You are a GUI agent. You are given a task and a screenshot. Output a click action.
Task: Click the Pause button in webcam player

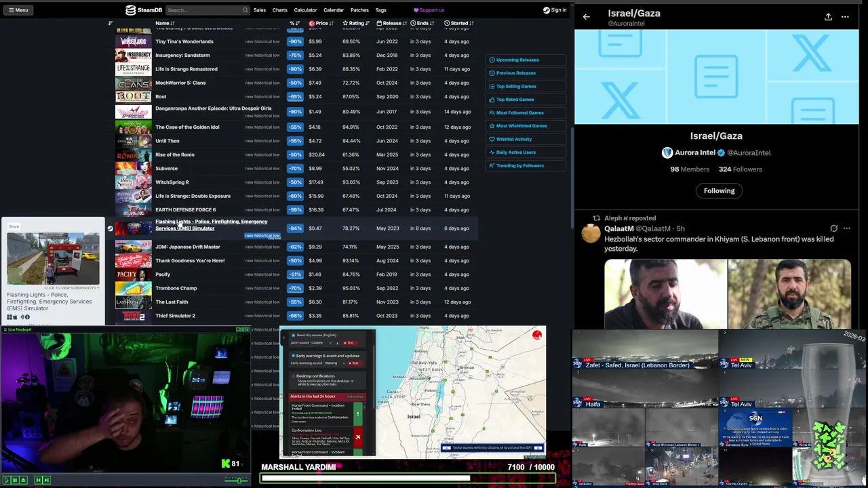pos(15,481)
